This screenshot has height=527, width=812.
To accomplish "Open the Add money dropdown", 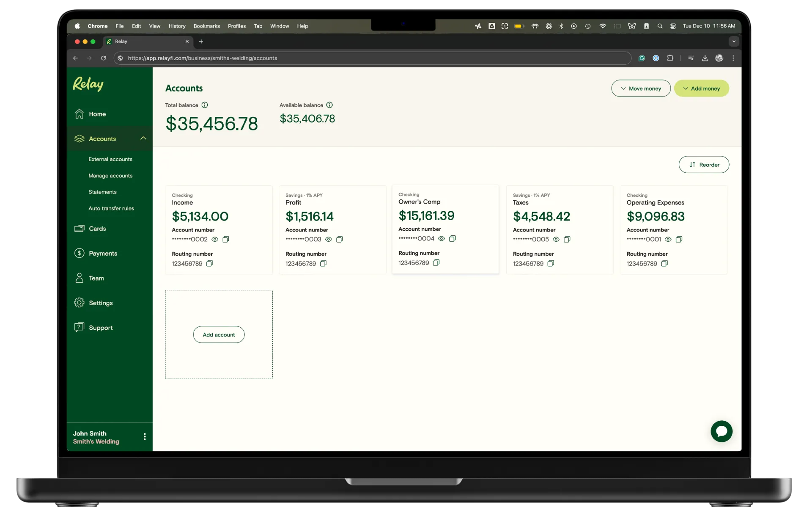I will (x=702, y=88).
